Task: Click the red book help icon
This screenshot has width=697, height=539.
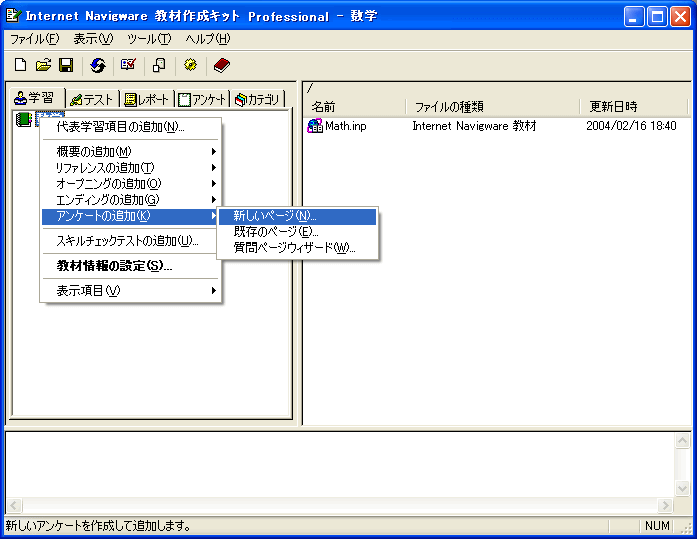Action: [x=221, y=65]
